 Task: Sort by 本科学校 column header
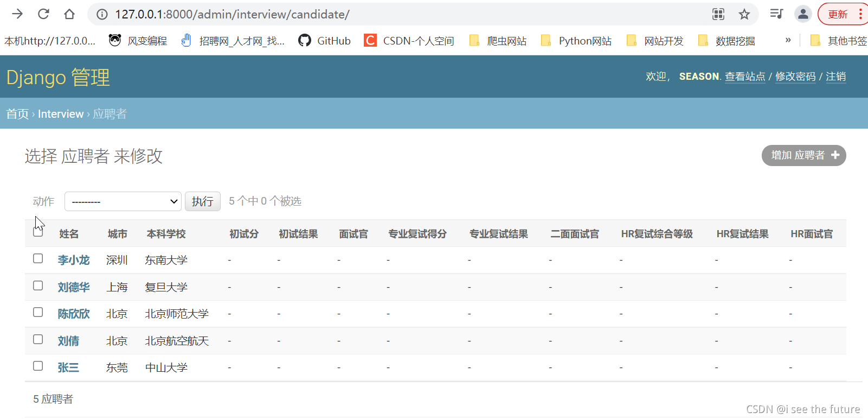[166, 234]
